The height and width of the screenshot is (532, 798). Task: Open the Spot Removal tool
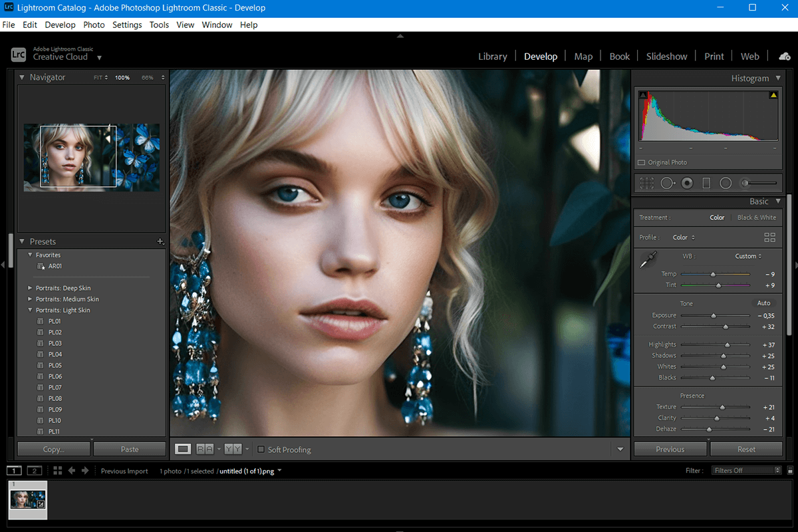[x=668, y=183]
